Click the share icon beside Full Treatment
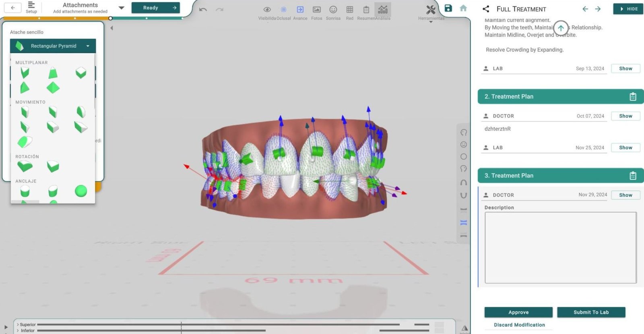The width and height of the screenshot is (644, 334). 486,9
